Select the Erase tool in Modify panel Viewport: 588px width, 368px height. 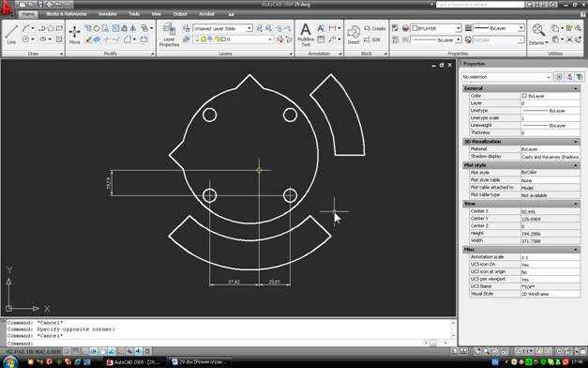pyautogui.click(x=88, y=39)
